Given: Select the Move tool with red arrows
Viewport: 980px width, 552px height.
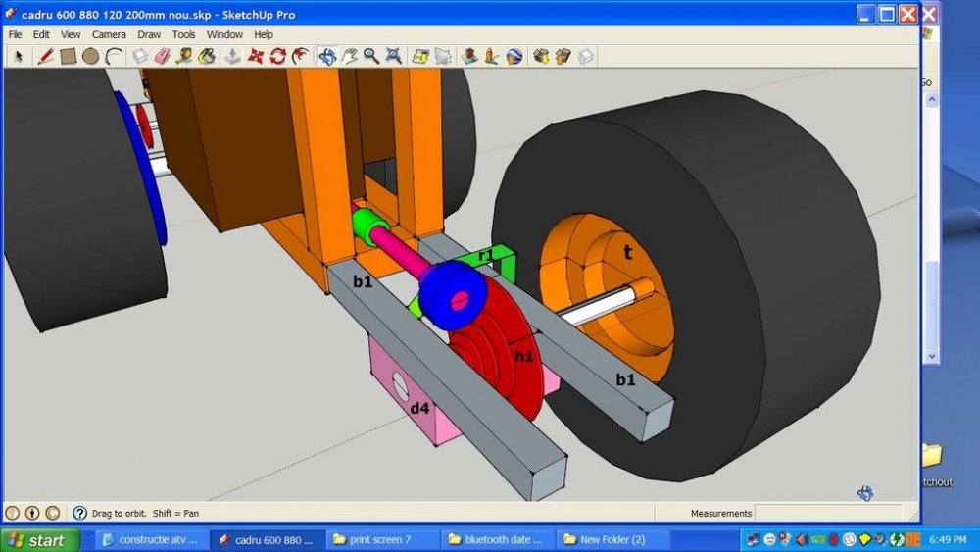Looking at the screenshot, I should click(255, 57).
